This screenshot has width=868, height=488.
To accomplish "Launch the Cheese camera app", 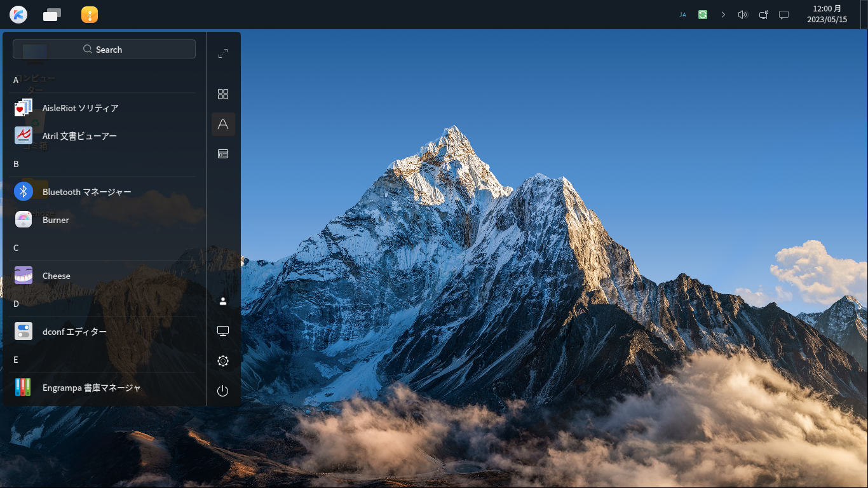I will [x=104, y=276].
